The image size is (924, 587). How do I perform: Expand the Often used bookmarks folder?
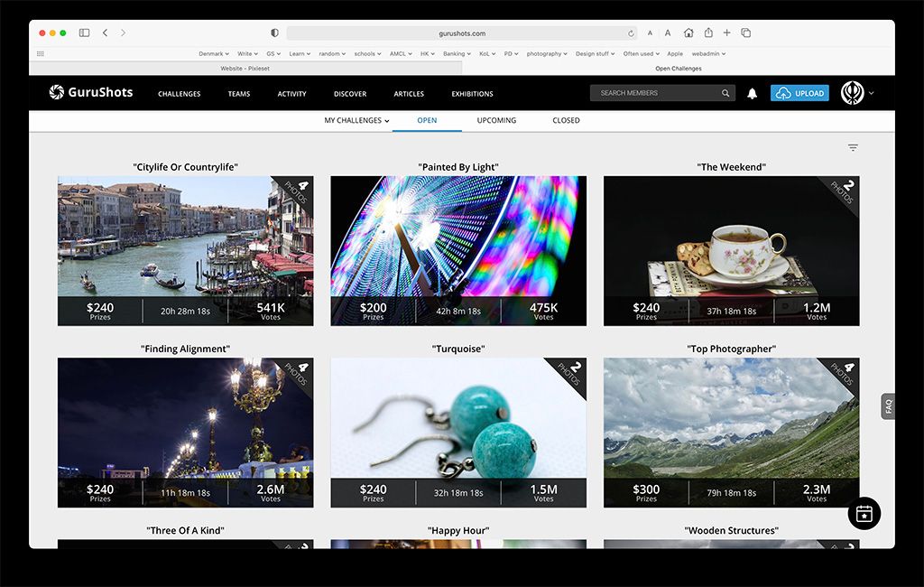pos(642,53)
